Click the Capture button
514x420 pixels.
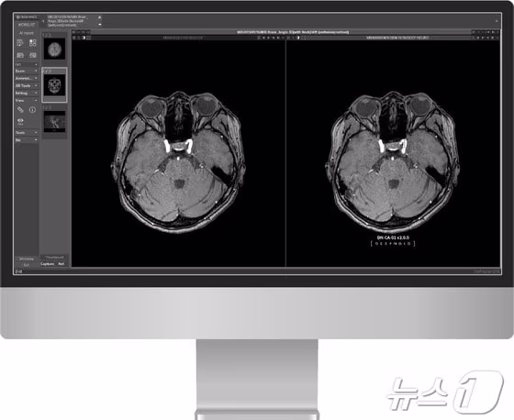tap(48, 264)
